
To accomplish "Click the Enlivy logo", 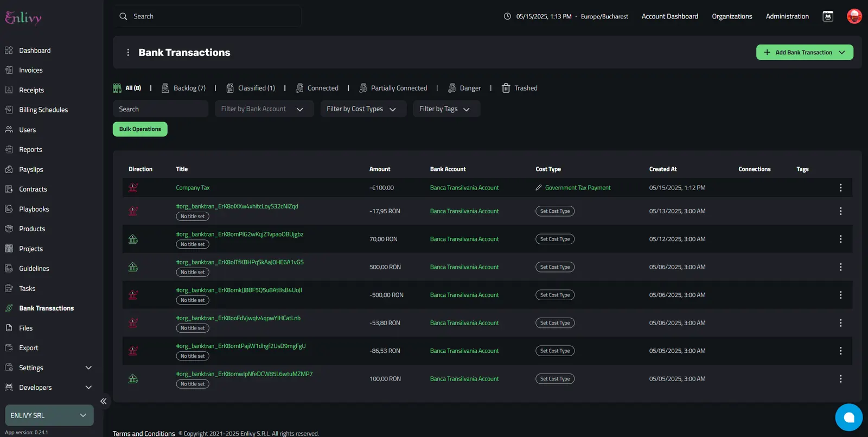I will pyautogui.click(x=23, y=17).
